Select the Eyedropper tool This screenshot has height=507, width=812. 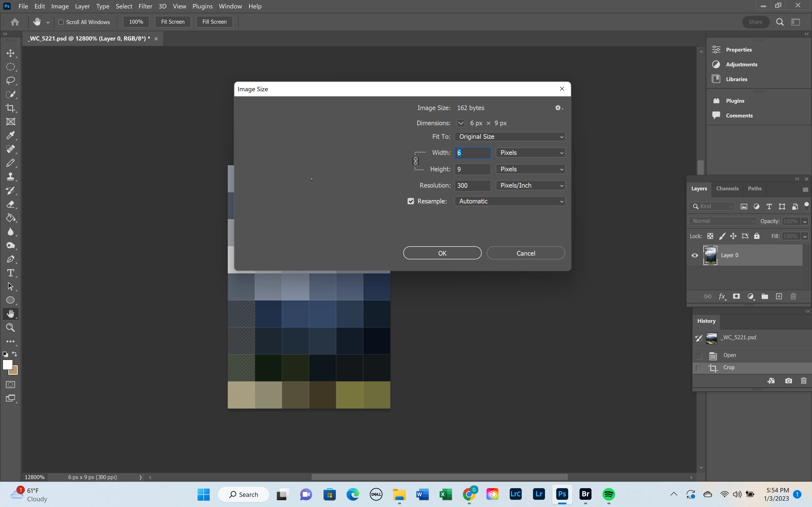tap(10, 135)
